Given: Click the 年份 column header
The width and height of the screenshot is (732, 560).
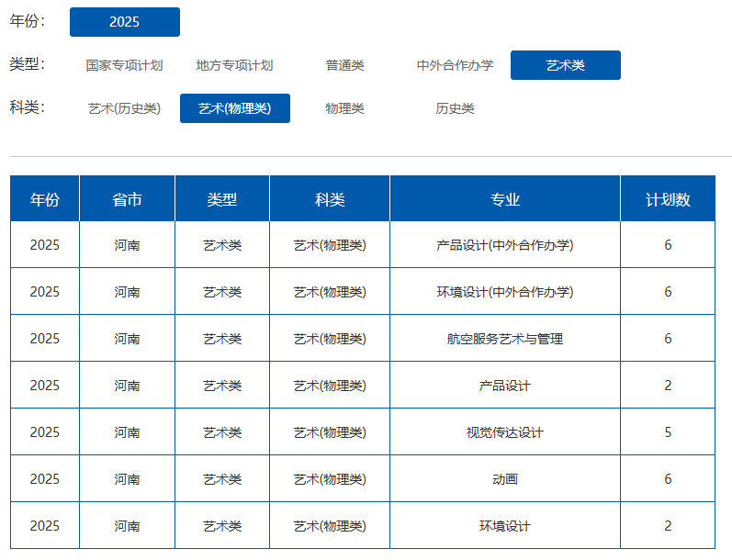Looking at the screenshot, I should 45,199.
